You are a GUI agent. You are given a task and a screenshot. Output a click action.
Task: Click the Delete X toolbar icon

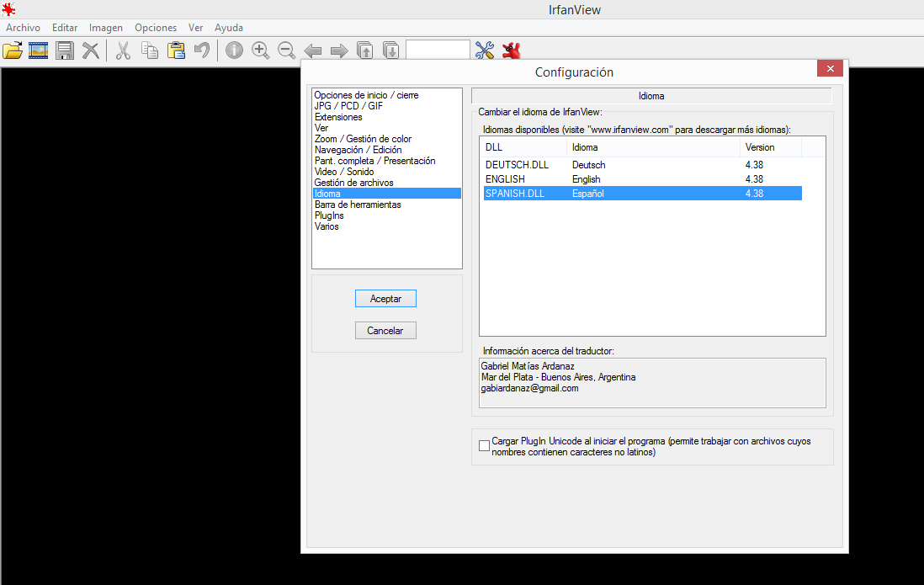(91, 51)
